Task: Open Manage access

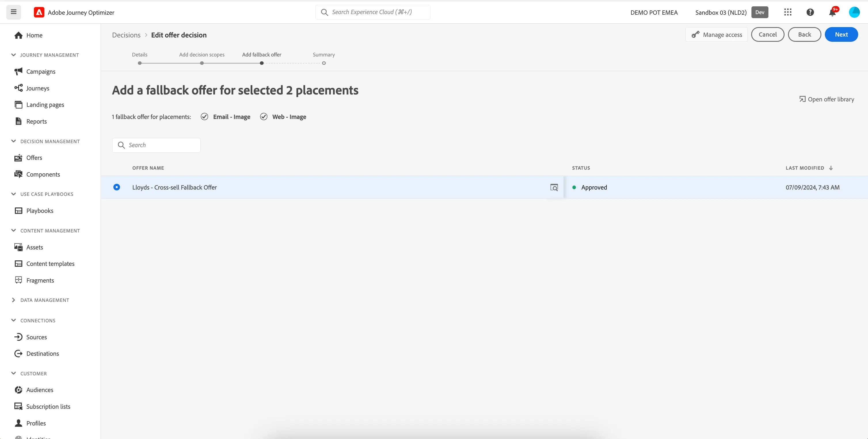Action: click(x=716, y=34)
